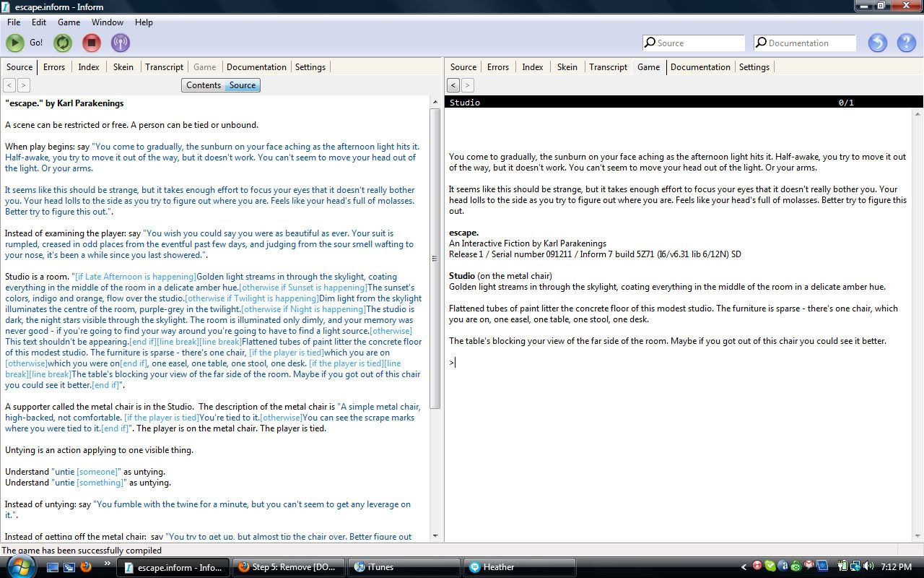Image resolution: width=924 pixels, height=578 pixels.
Task: Click left pane back navigation arrow
Action: [9, 85]
